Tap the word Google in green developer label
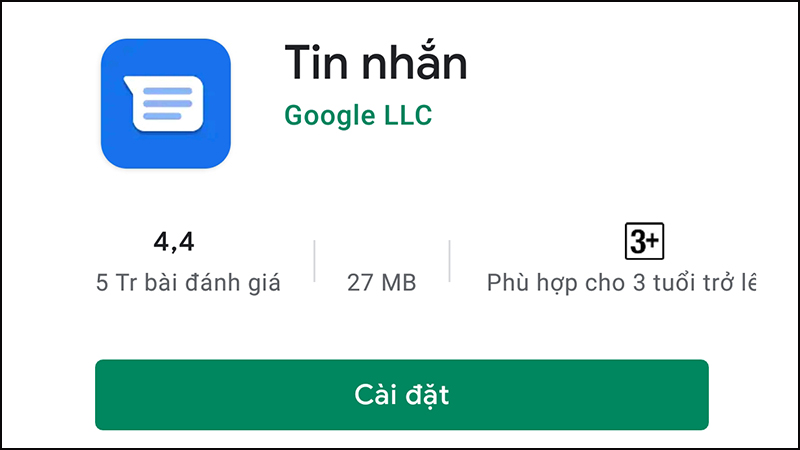This screenshot has height=450, width=800. tap(330, 116)
